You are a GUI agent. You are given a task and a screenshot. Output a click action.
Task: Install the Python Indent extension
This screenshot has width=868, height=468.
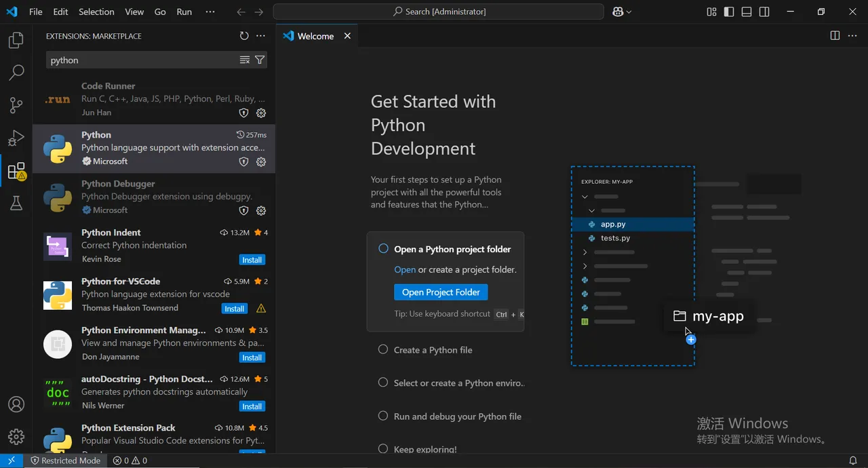click(x=252, y=260)
